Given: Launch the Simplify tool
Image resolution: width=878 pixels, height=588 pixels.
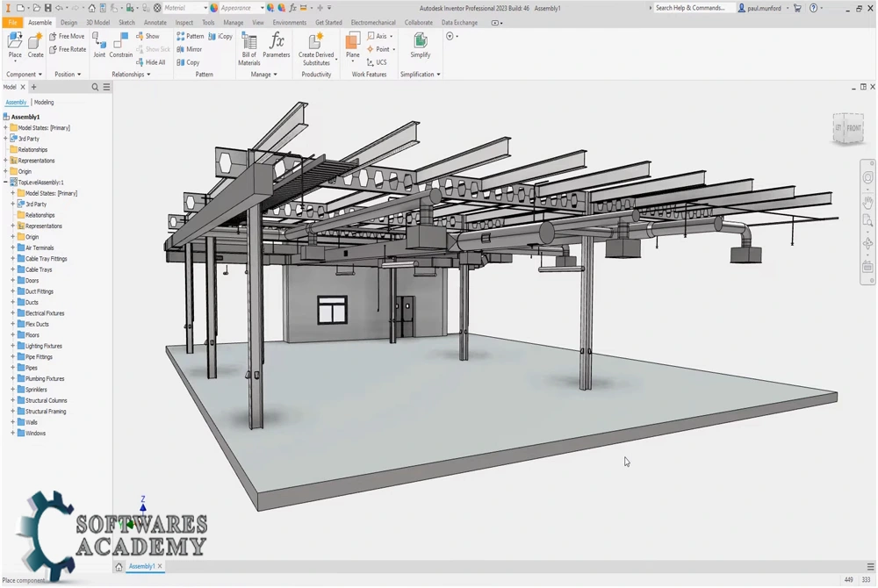Looking at the screenshot, I should pos(420,45).
